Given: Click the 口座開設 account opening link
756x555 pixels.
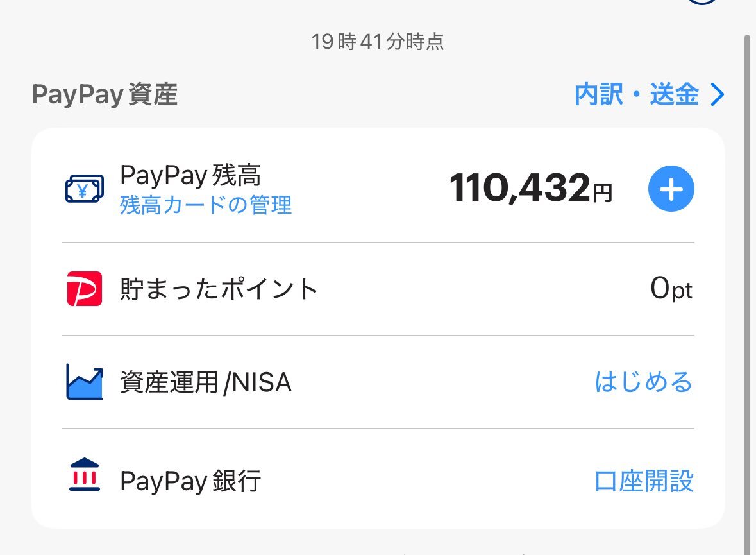Looking at the screenshot, I should click(644, 481).
